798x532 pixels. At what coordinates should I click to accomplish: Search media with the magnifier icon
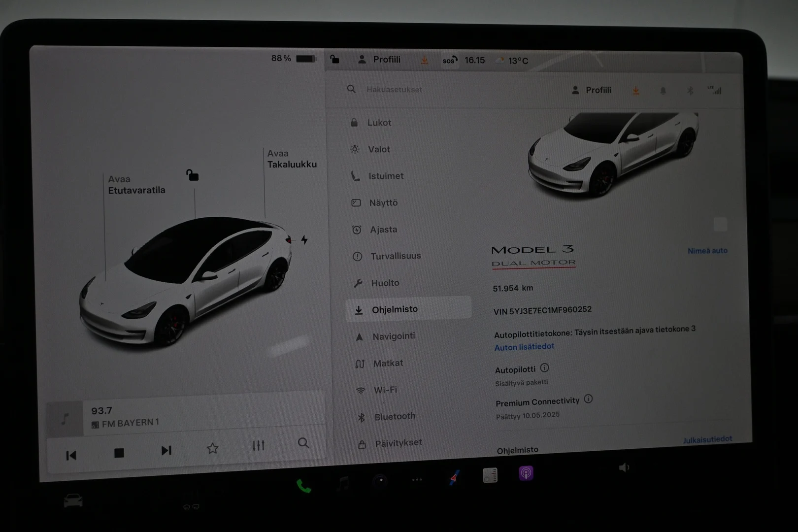coord(303,443)
